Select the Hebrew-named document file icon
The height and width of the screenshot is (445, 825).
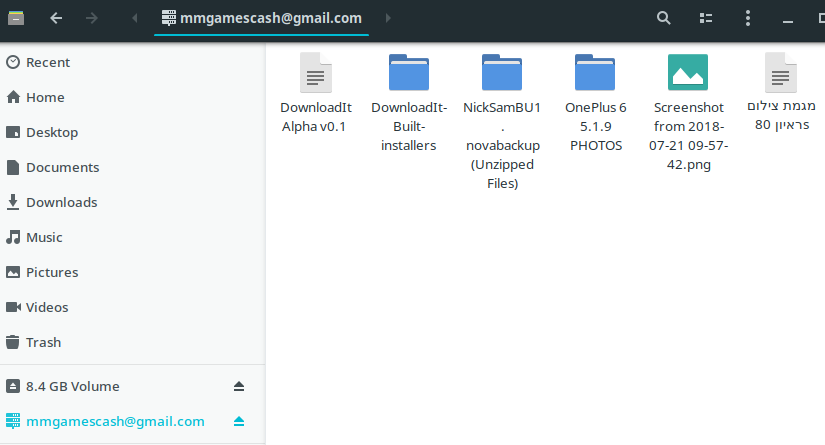coord(781,73)
